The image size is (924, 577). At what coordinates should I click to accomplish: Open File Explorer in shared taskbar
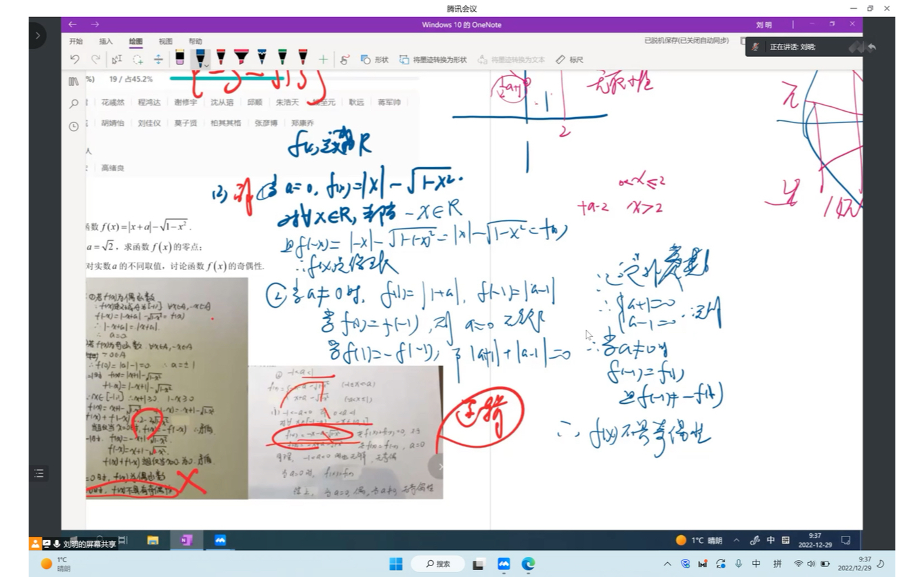(153, 540)
